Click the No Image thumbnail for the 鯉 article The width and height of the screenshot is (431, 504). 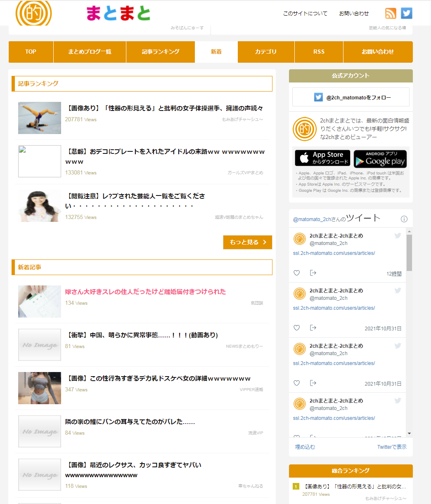pos(40,431)
